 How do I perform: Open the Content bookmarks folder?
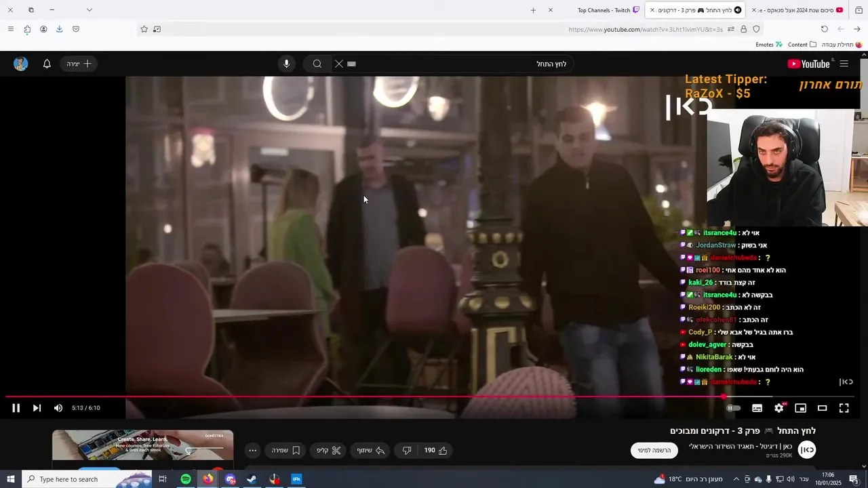pos(802,45)
